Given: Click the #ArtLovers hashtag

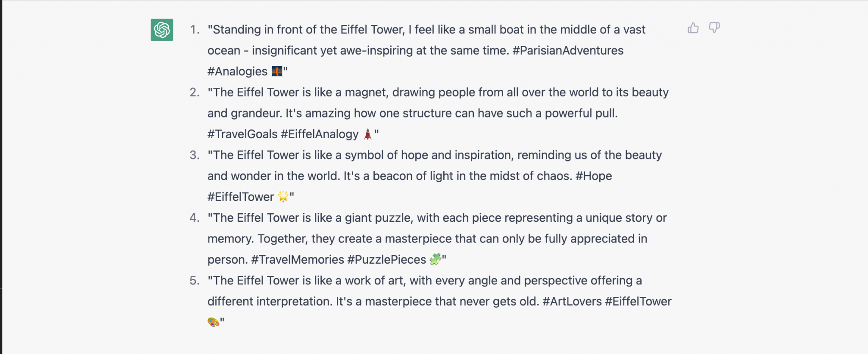Looking at the screenshot, I should pyautogui.click(x=572, y=301).
